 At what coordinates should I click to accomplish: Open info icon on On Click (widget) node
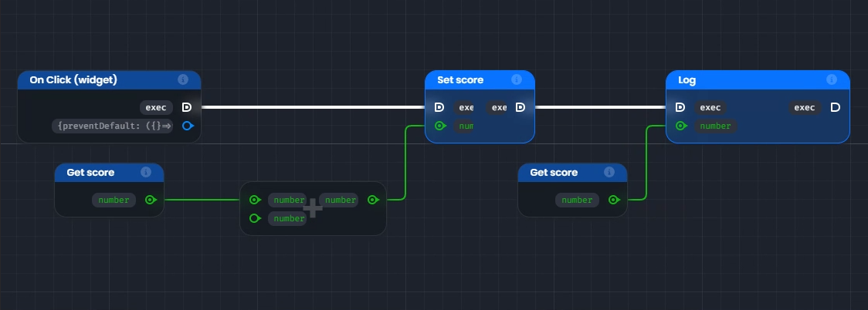[x=183, y=79]
